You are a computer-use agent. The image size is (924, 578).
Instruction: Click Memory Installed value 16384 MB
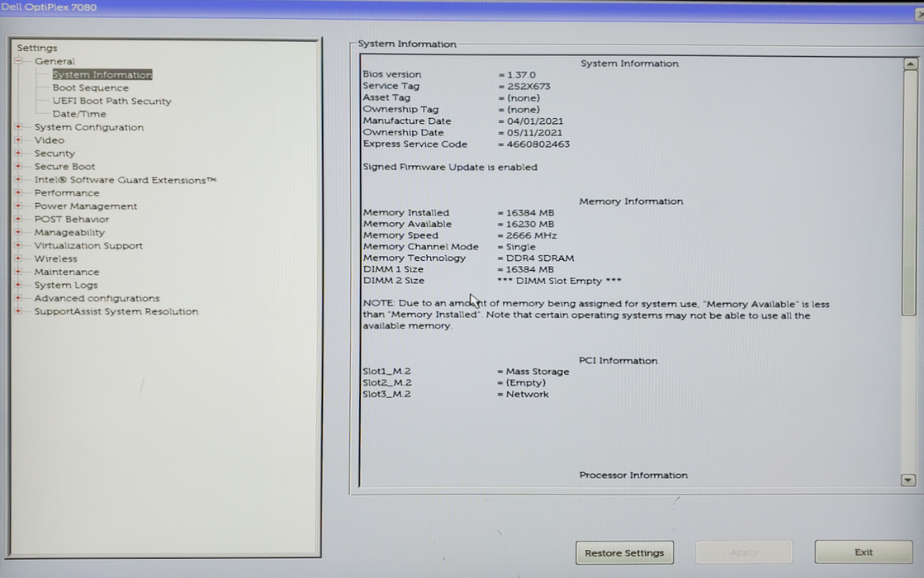[x=530, y=213]
